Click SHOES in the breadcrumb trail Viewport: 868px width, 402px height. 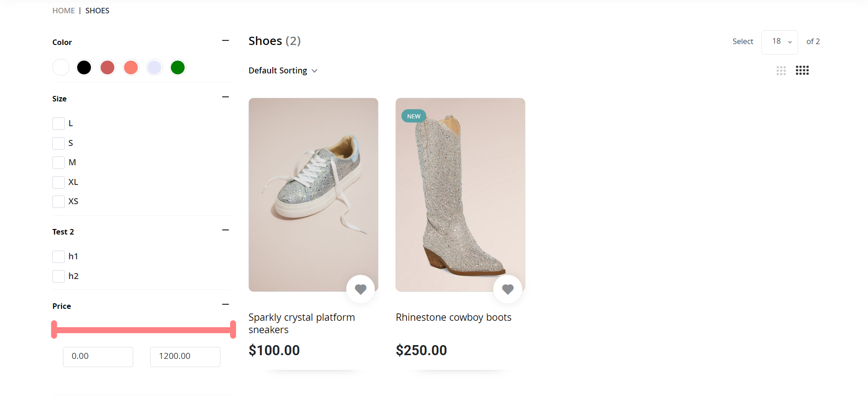coord(97,10)
